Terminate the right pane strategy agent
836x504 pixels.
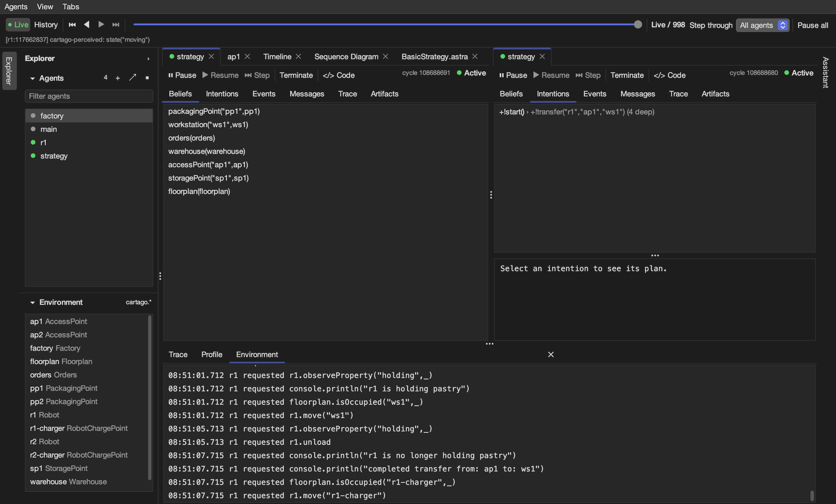[627, 75]
